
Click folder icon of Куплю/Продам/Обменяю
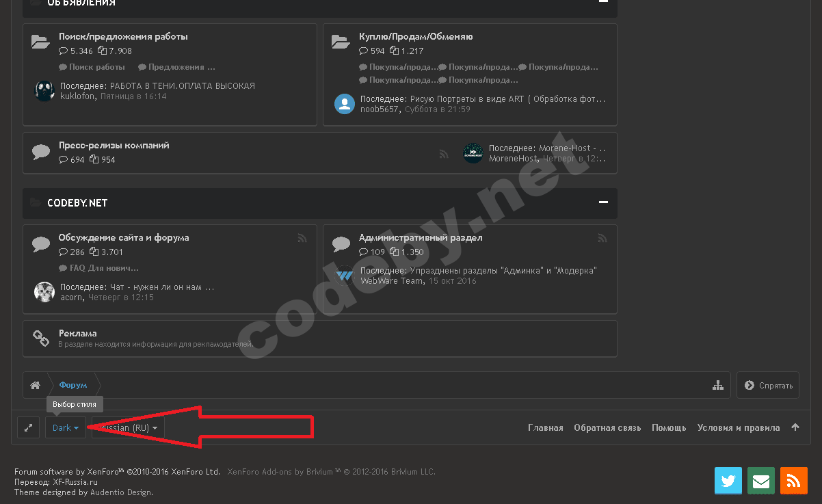[341, 42]
